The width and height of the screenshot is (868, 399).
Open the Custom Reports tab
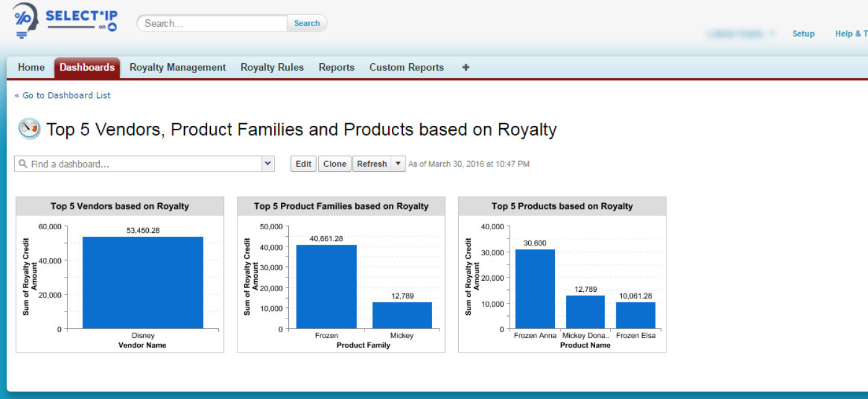407,68
